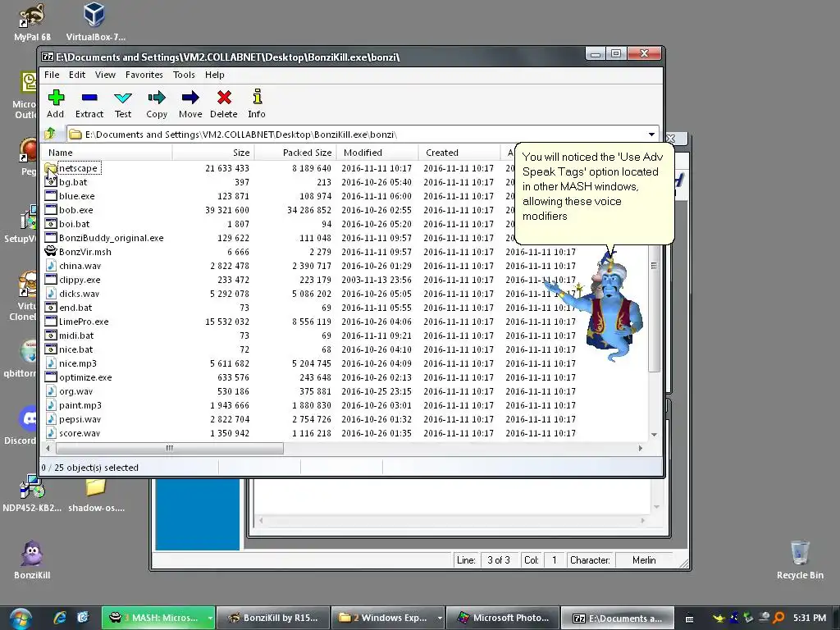The width and height of the screenshot is (840, 630).
Task: Run the Test archive toolbar icon
Action: (x=123, y=98)
